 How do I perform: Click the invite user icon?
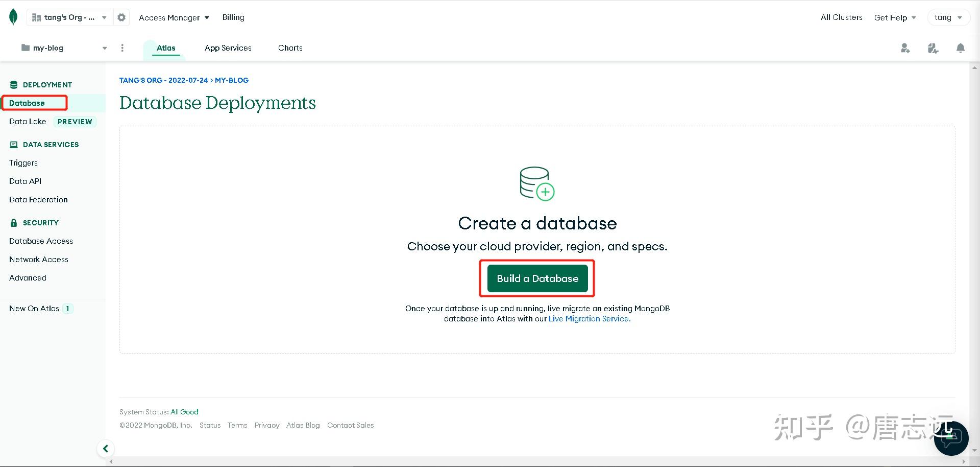[x=905, y=48]
